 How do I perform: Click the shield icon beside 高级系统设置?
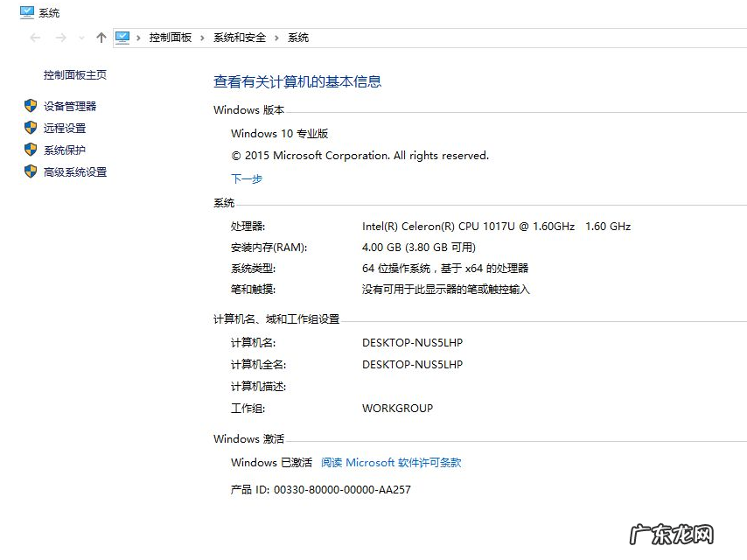(x=29, y=171)
